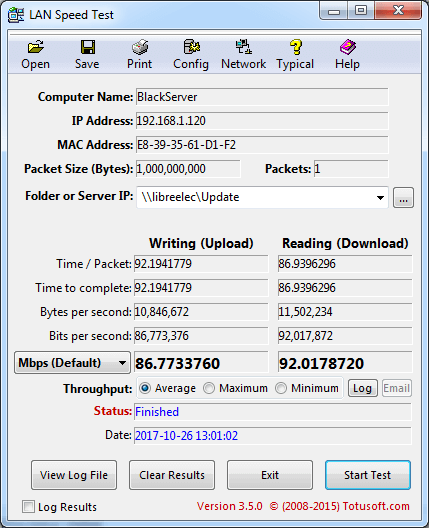Click download Time to complete value 86.9396296

pyautogui.click(x=345, y=288)
